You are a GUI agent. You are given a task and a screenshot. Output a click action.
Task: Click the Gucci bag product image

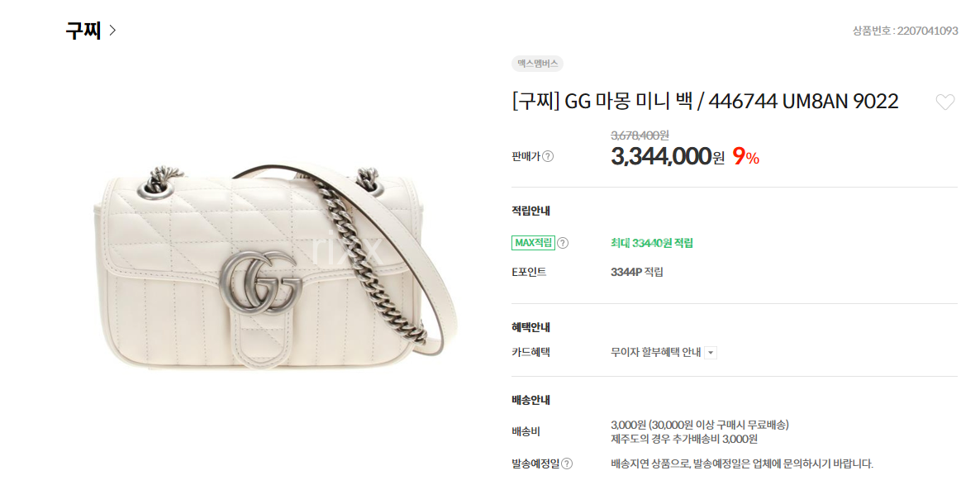(x=276, y=263)
